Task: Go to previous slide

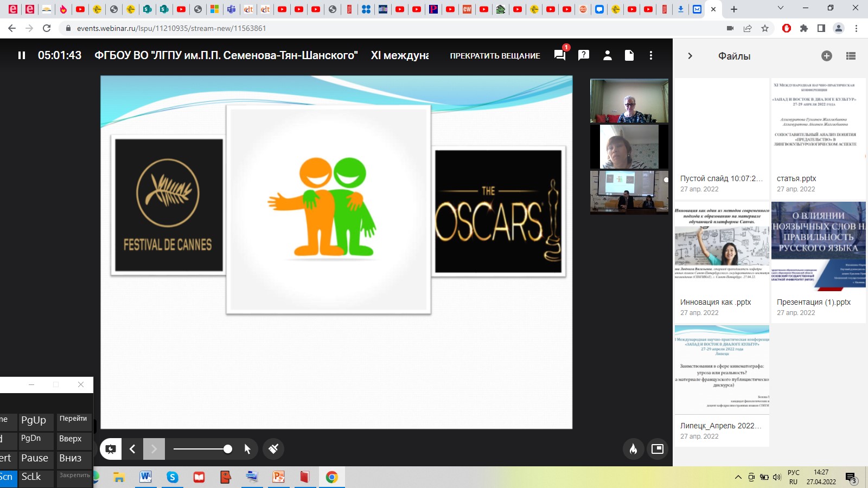Action: [132, 449]
